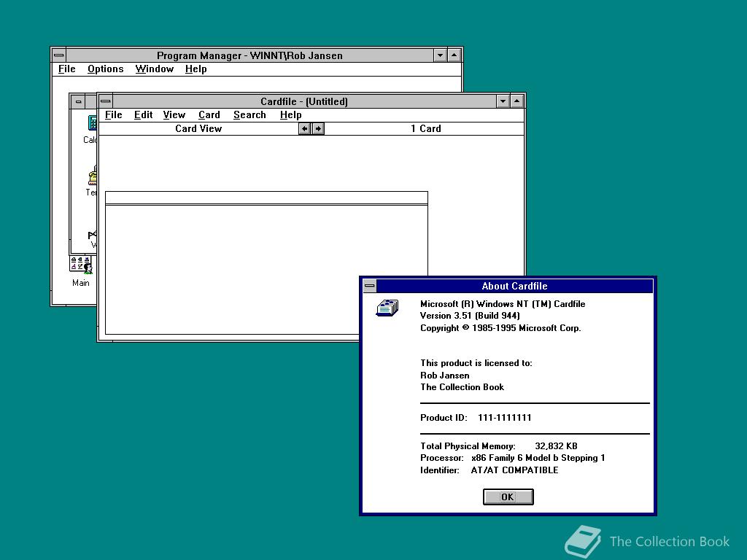747x560 pixels.
Task: Open Options menu in Program Manager
Action: click(105, 69)
